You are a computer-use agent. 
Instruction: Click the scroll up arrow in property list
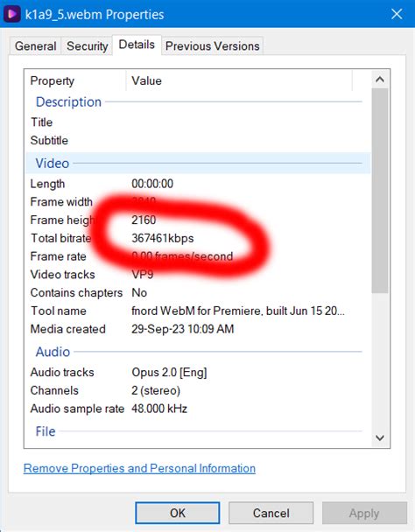pos(380,80)
